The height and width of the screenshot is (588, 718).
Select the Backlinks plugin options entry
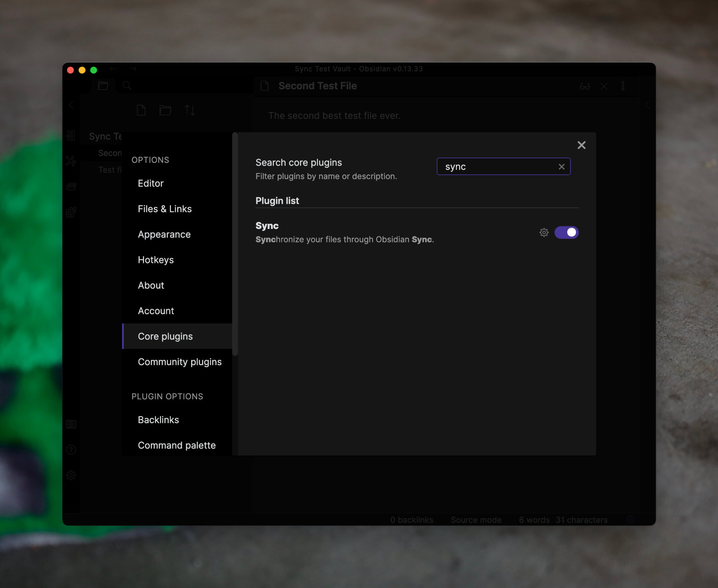point(158,420)
